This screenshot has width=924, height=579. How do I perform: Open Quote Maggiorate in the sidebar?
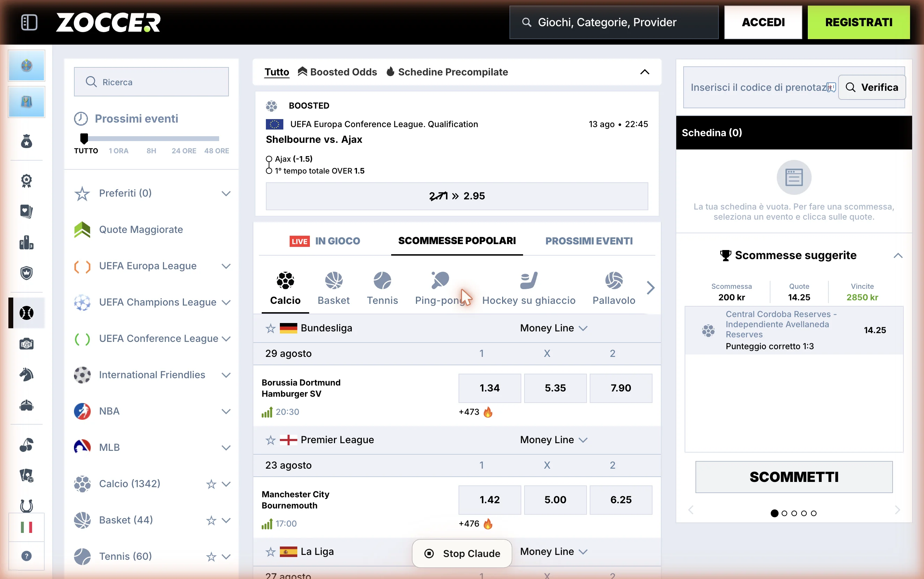point(141,229)
